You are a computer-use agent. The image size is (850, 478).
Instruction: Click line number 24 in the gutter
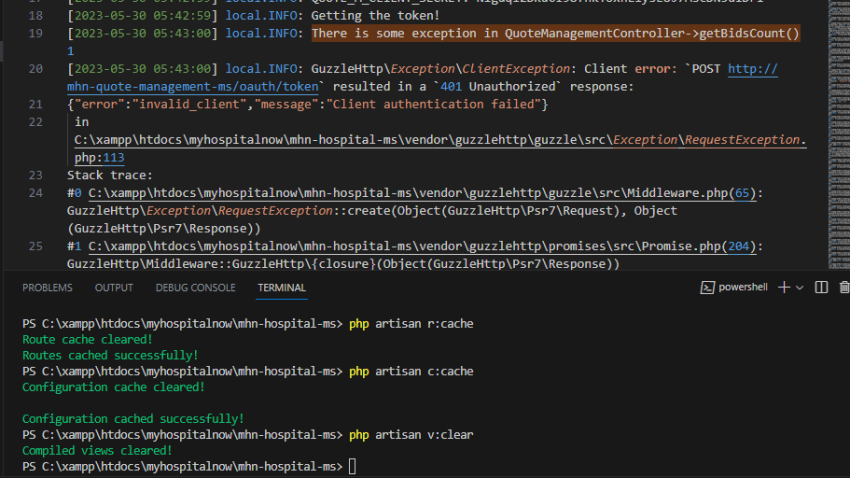point(36,193)
